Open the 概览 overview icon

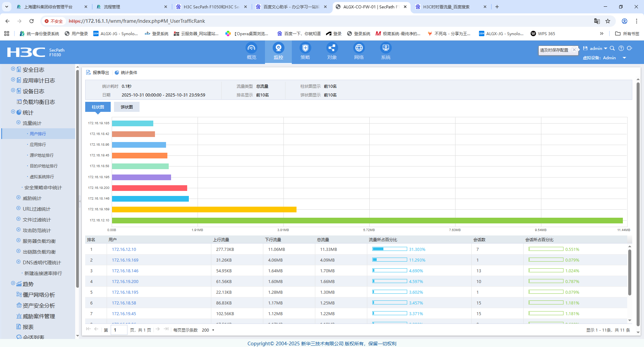(x=251, y=48)
